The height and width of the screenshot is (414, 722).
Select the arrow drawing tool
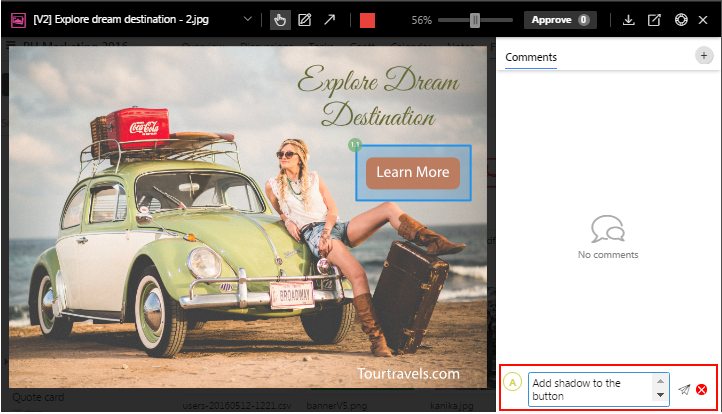[330, 20]
